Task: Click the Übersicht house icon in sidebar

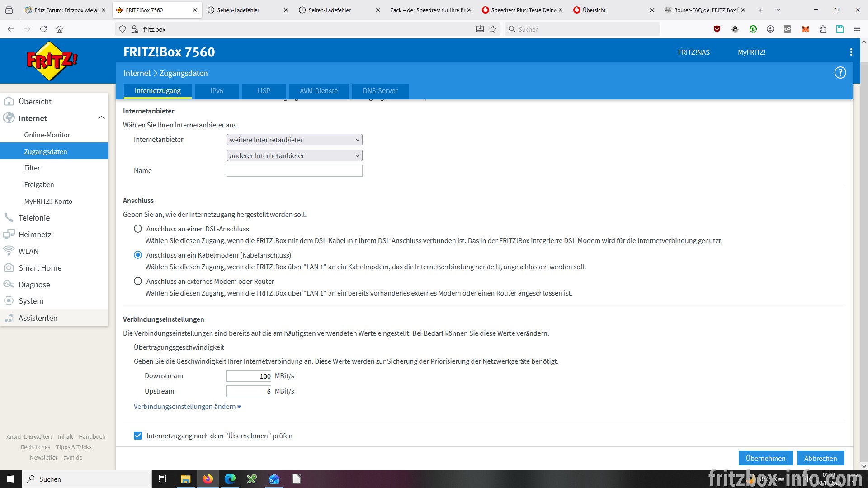Action: click(9, 101)
